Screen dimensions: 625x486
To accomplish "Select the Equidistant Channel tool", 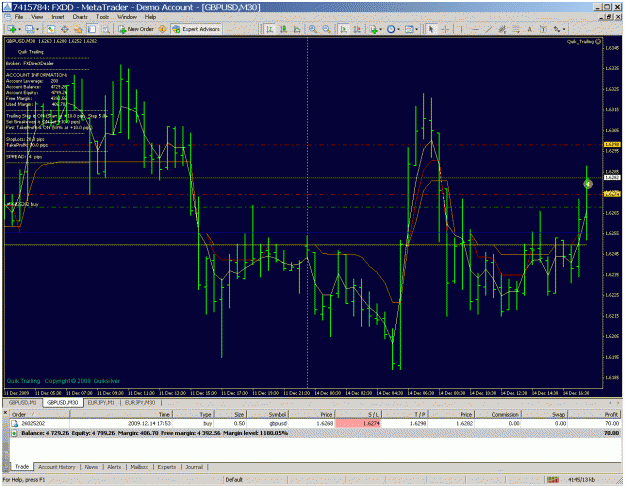I will click(x=502, y=29).
